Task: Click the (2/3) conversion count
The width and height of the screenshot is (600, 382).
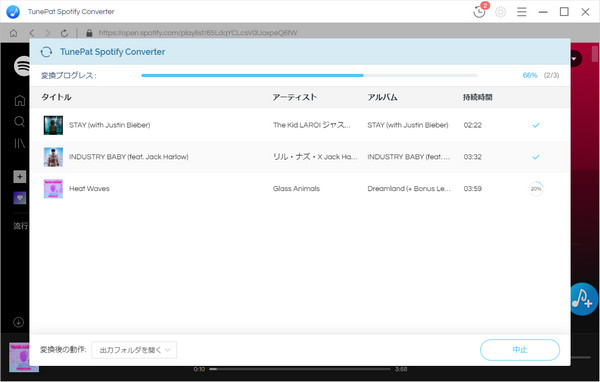Action: [551, 75]
